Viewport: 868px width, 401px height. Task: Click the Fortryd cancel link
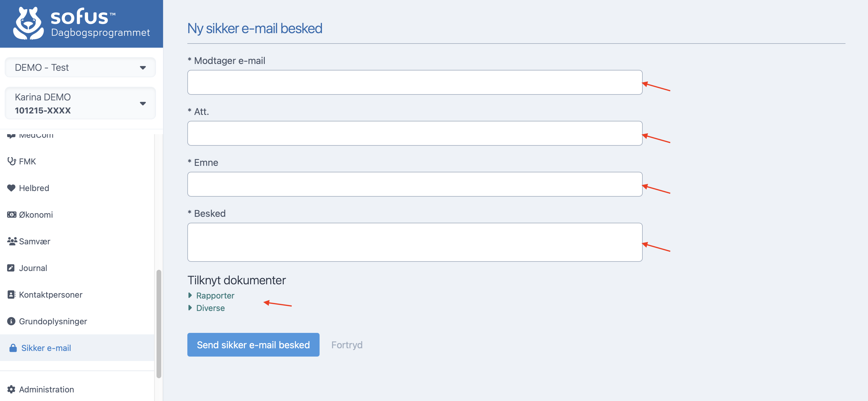pyautogui.click(x=346, y=345)
